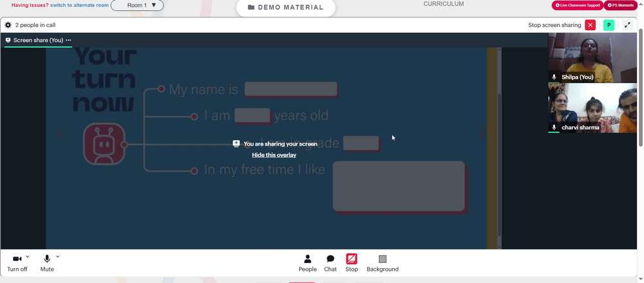
Task: Stop screen sharing with red X button
Action: tap(590, 25)
